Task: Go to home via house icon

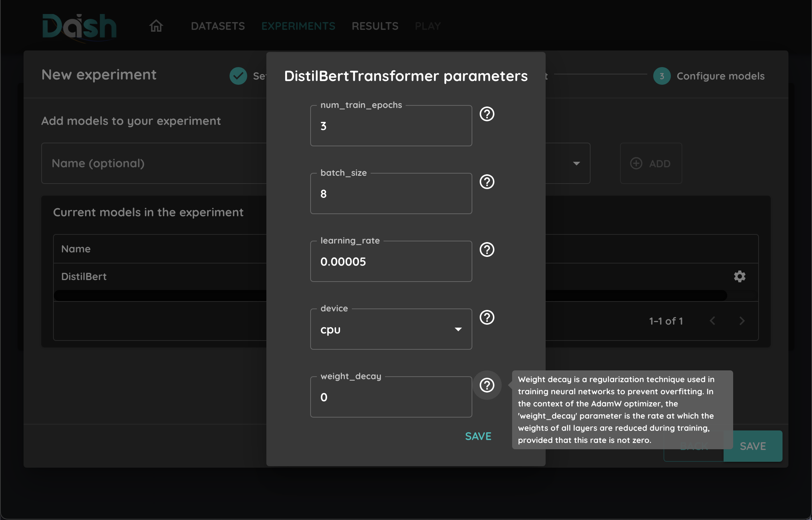Action: click(x=156, y=26)
